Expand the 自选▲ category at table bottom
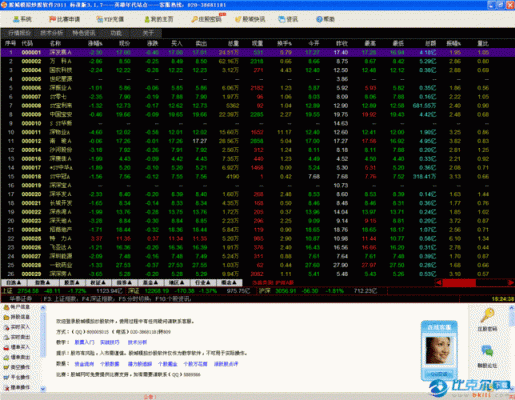515x400 pixels. click(x=14, y=283)
